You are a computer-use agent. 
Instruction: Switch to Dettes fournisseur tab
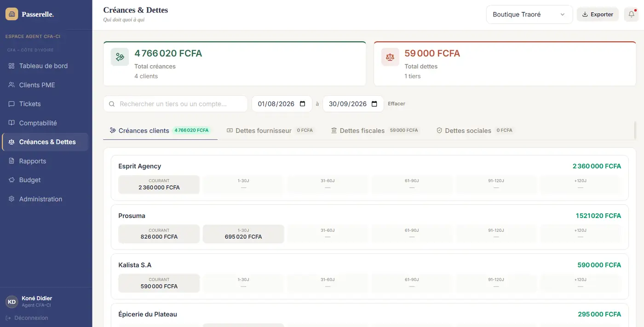pyautogui.click(x=270, y=131)
